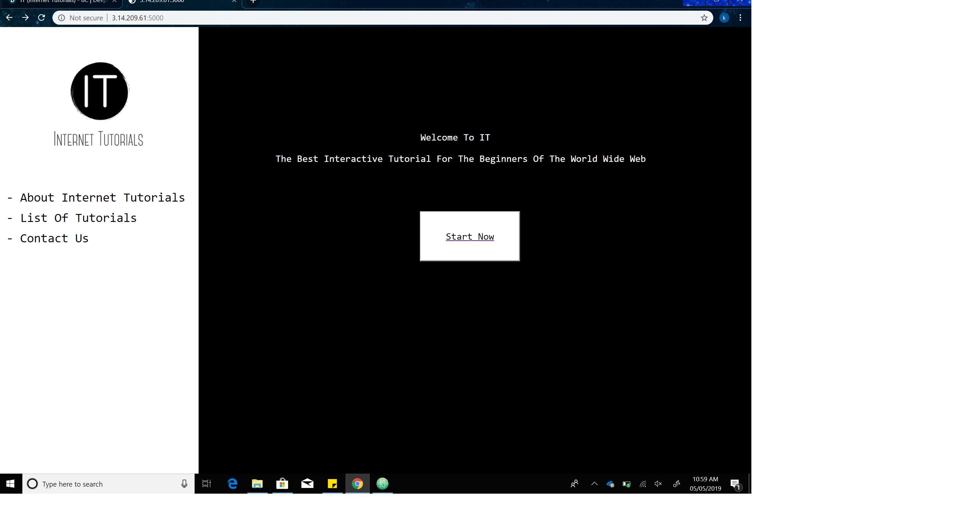This screenshot has height=515, width=980.
Task: Expand hidden system tray icons
Action: 594,484
